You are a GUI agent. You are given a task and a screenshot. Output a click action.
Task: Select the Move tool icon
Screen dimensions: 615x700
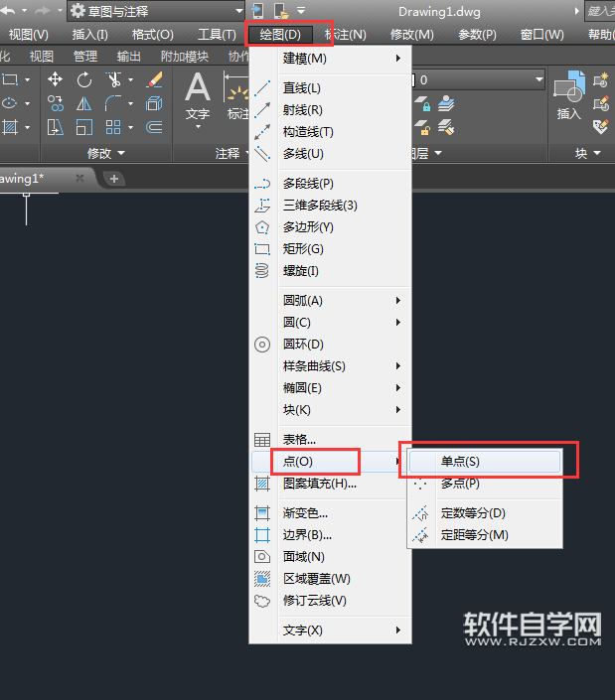[x=55, y=79]
